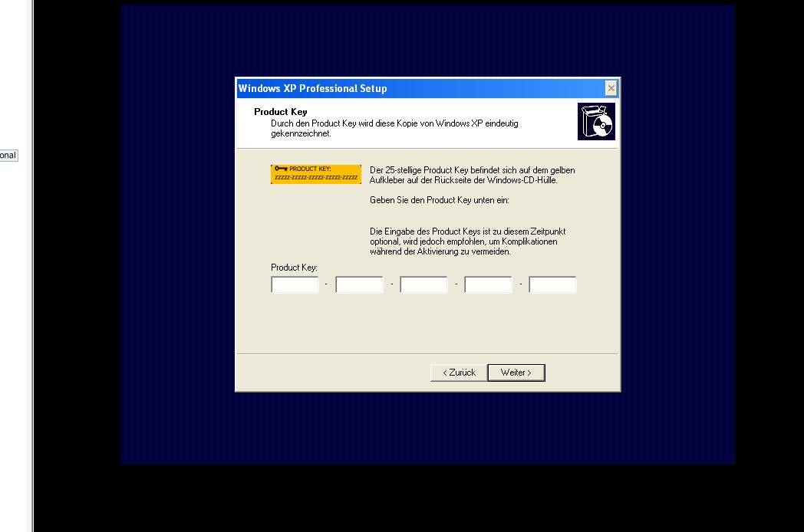Click the Weiter button
The height and width of the screenshot is (532, 804).
pos(516,373)
